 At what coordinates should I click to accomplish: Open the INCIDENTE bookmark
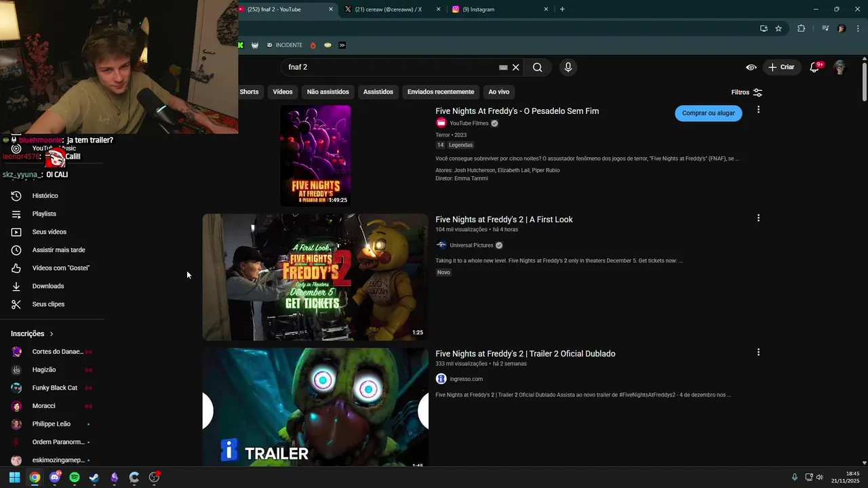tap(284, 45)
